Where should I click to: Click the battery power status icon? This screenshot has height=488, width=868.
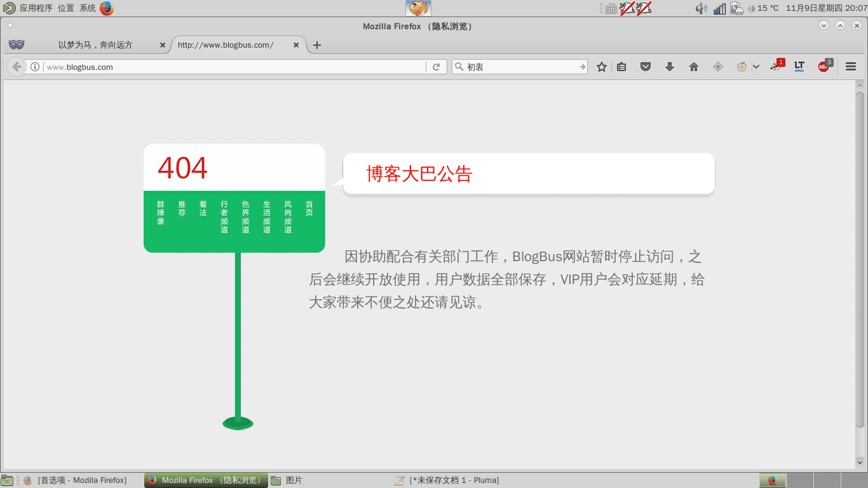[x=736, y=8]
